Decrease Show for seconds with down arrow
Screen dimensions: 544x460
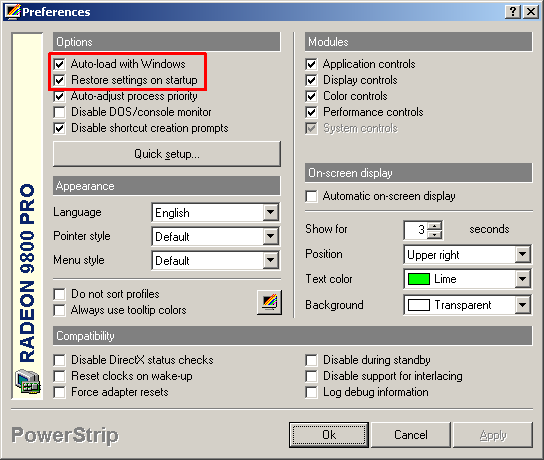point(434,235)
